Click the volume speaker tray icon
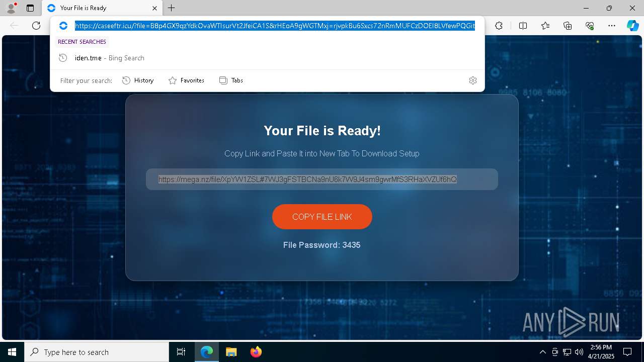The height and width of the screenshot is (362, 644). pos(579,352)
